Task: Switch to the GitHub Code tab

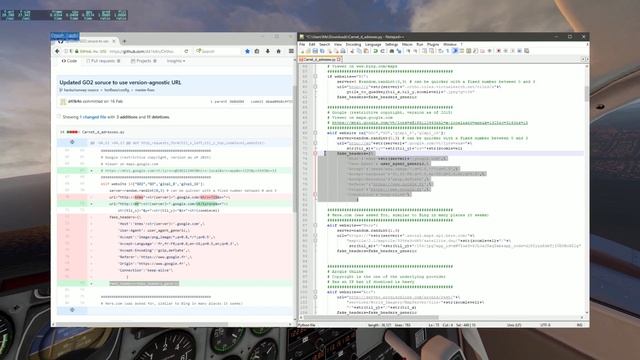Action: coord(69,61)
